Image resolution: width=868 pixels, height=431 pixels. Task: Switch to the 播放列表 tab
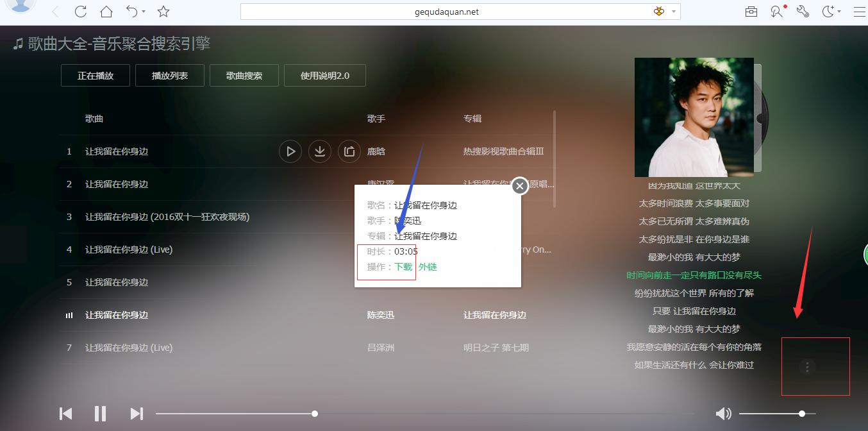tap(169, 75)
